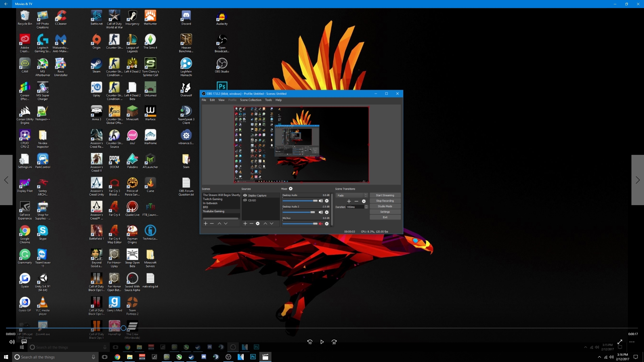This screenshot has height=362, width=644.
Task: Open the Windows Start menu
Action: pos(6,357)
